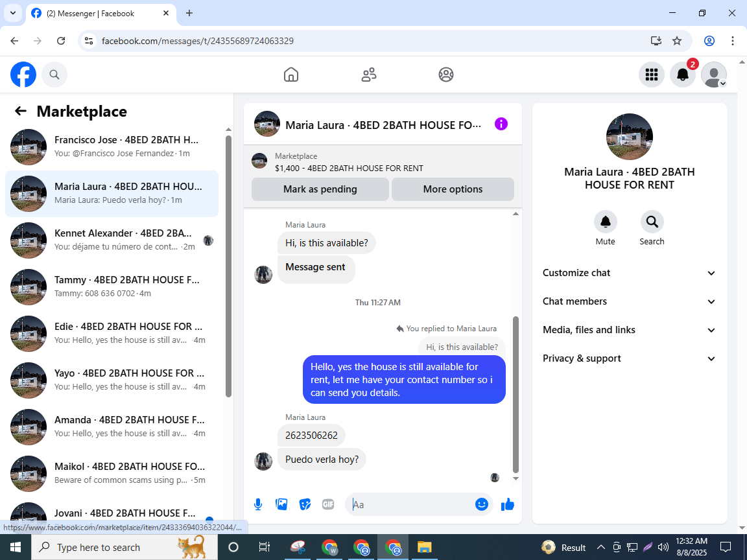
Task: Open the Messenger browser tab
Action: tap(101, 14)
